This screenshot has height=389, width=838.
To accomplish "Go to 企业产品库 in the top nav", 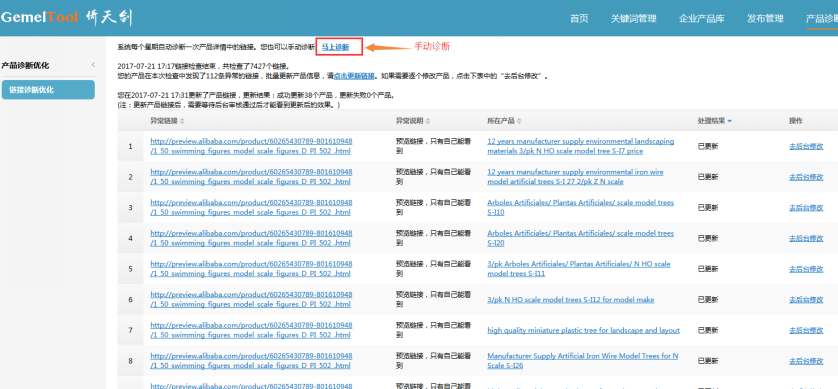I will (x=701, y=19).
